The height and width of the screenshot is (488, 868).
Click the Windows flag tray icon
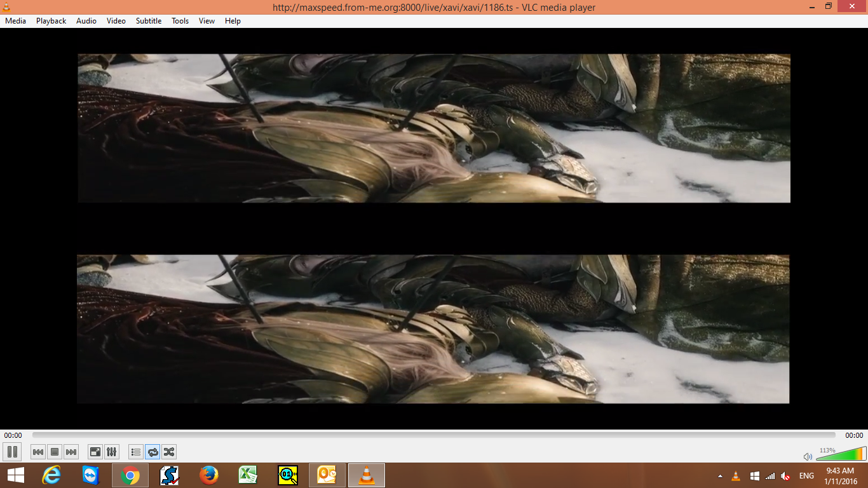click(x=755, y=476)
